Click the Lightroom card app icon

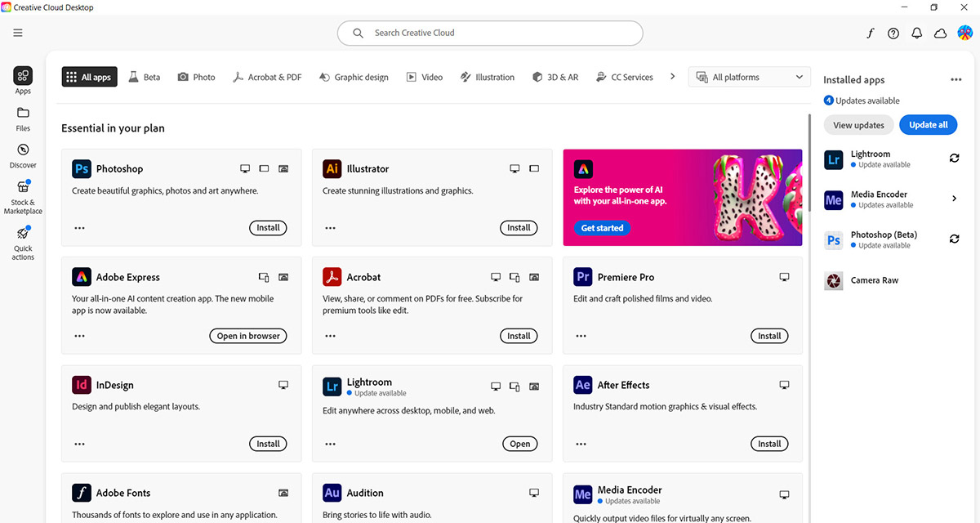pos(332,387)
